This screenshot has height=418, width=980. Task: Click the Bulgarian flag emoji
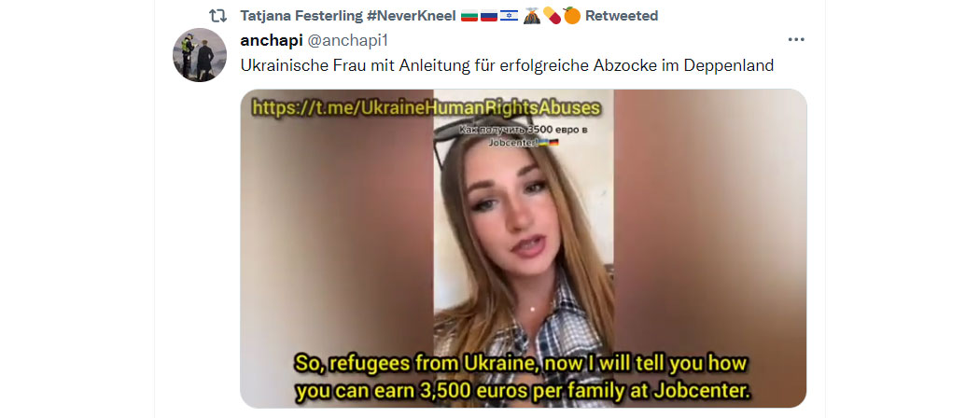pos(469,16)
